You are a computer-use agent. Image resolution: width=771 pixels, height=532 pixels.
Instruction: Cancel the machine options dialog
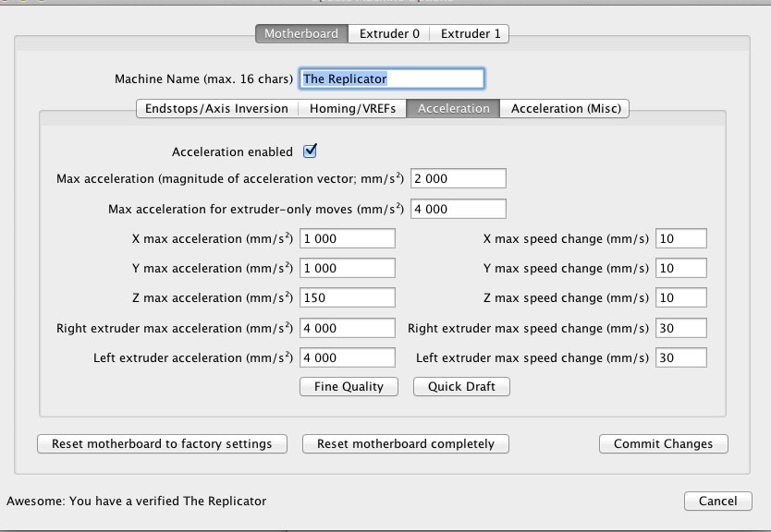(718, 501)
